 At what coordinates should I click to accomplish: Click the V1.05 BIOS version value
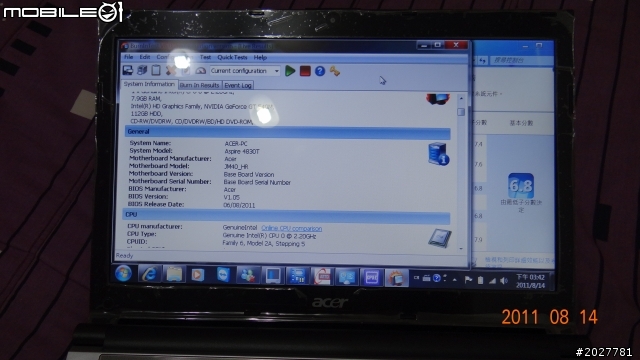[231, 197]
